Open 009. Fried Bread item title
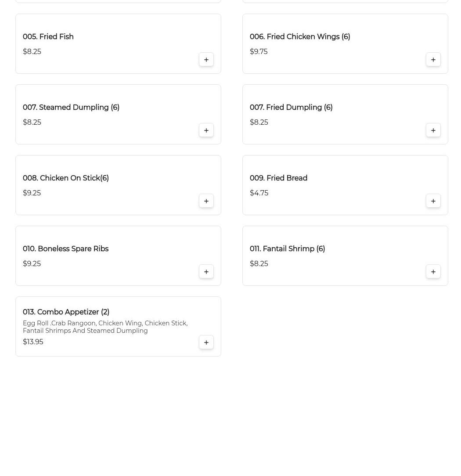 pyautogui.click(x=279, y=178)
